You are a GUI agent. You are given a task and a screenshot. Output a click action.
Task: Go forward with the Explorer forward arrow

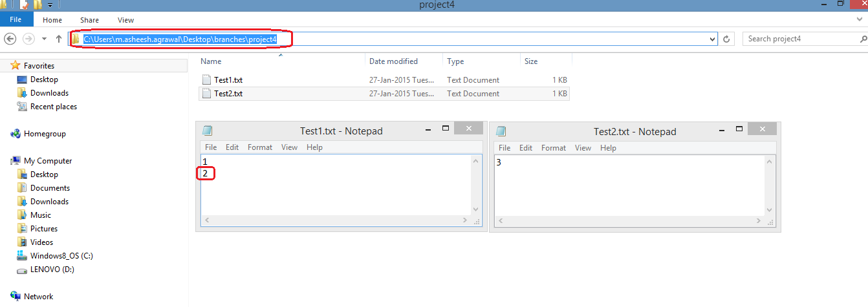pos(28,39)
